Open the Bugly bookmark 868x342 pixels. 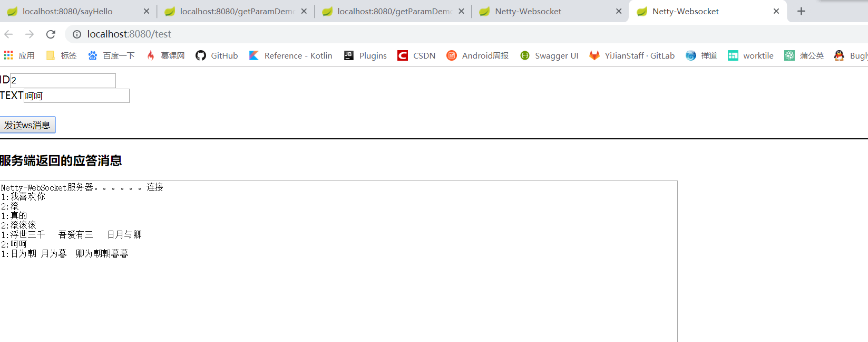coord(851,55)
